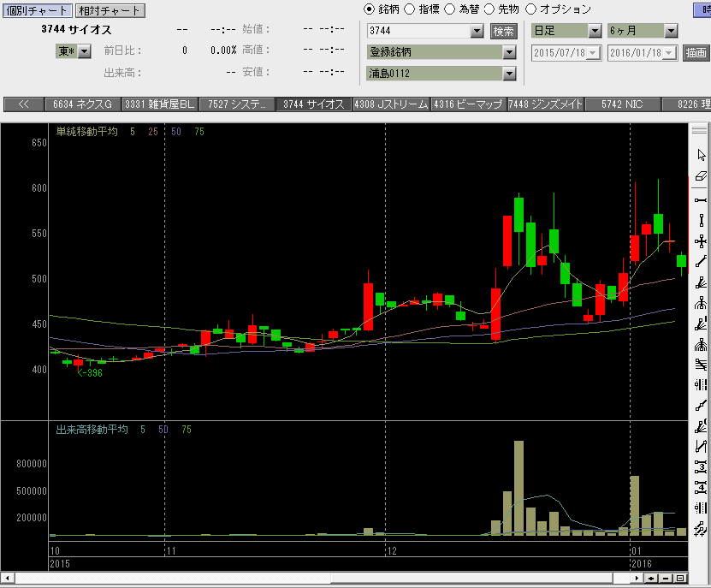
Task: Open the 3331 雑貨屋BL stock tab
Action: [x=160, y=104]
